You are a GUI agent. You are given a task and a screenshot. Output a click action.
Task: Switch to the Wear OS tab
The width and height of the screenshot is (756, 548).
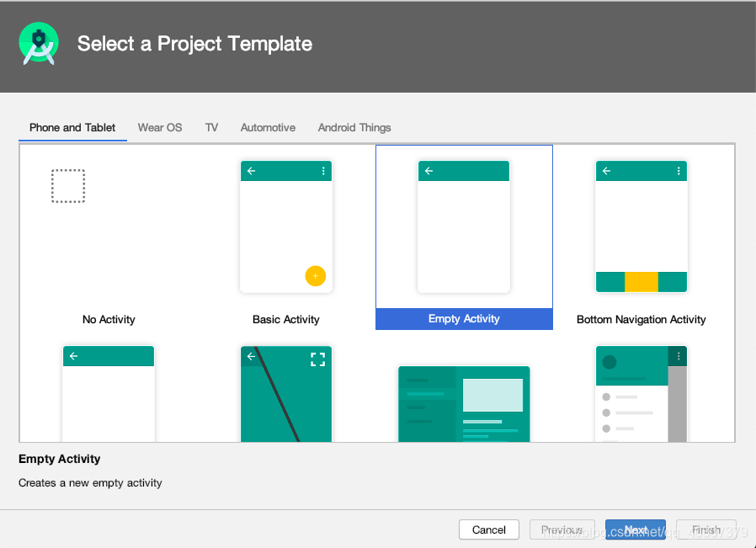pos(160,128)
